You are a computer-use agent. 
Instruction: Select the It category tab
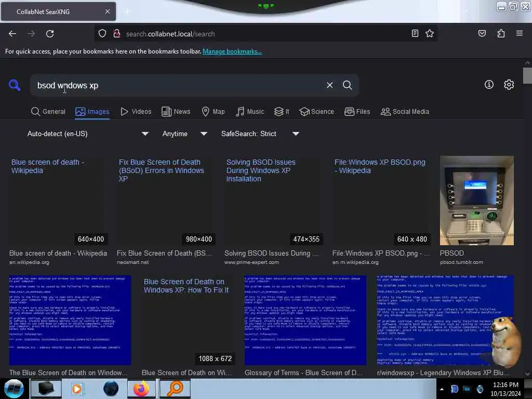(282, 112)
